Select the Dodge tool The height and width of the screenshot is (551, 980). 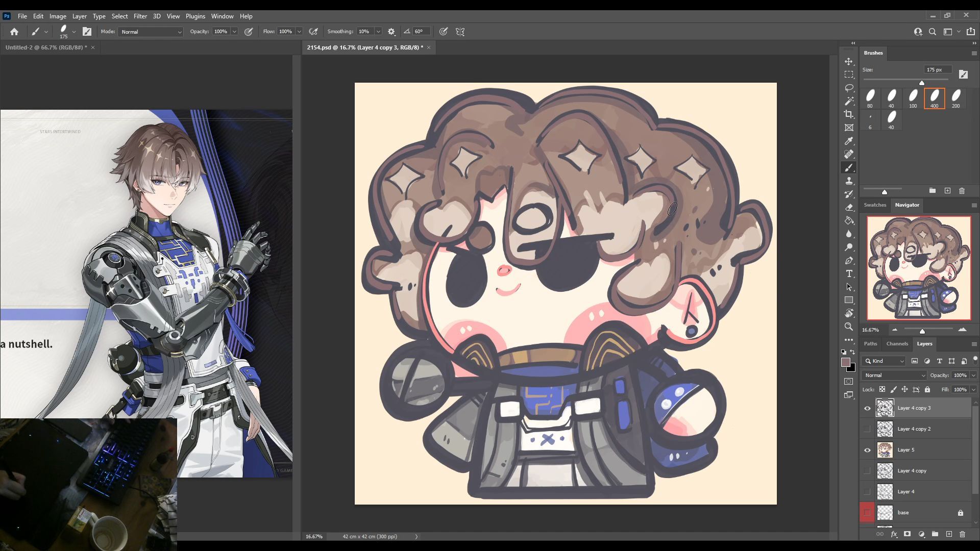pos(849,247)
